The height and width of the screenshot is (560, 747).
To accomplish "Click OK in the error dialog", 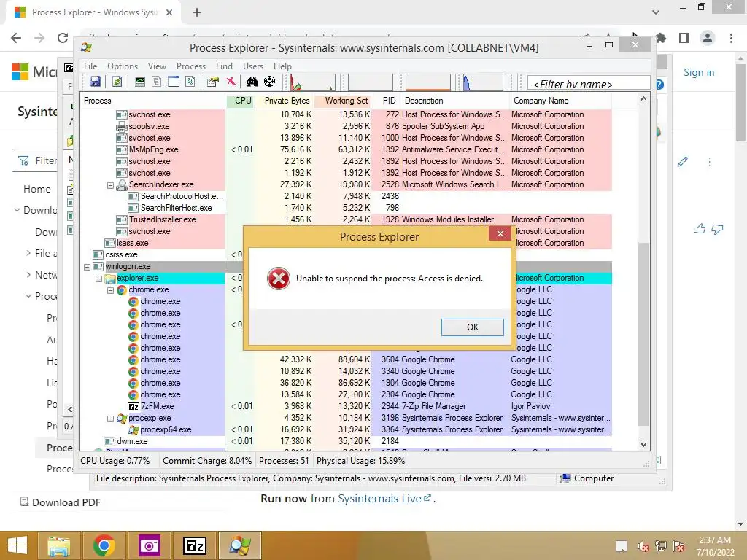I will click(472, 327).
